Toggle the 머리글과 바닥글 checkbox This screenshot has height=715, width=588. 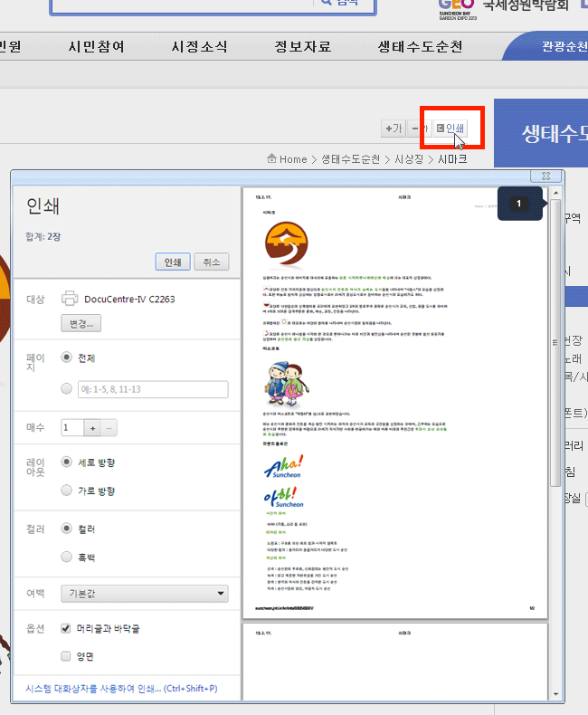tap(66, 628)
